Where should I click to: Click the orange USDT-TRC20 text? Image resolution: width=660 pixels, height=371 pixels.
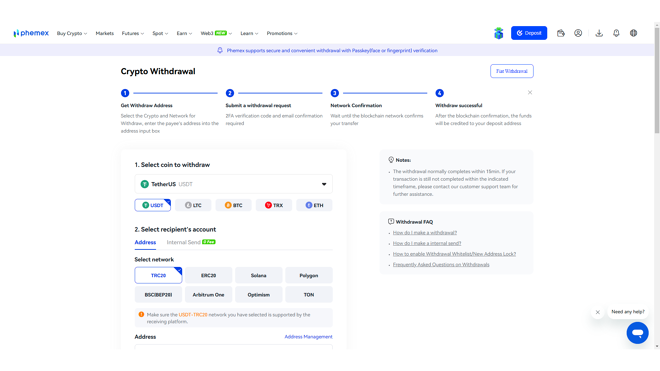pyautogui.click(x=193, y=315)
